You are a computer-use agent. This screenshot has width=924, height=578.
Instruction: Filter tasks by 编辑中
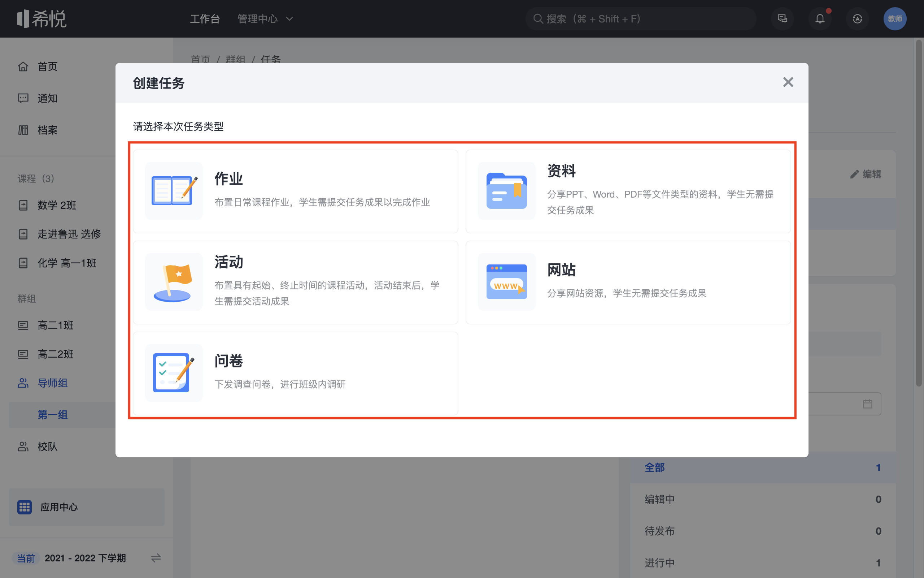tap(763, 499)
